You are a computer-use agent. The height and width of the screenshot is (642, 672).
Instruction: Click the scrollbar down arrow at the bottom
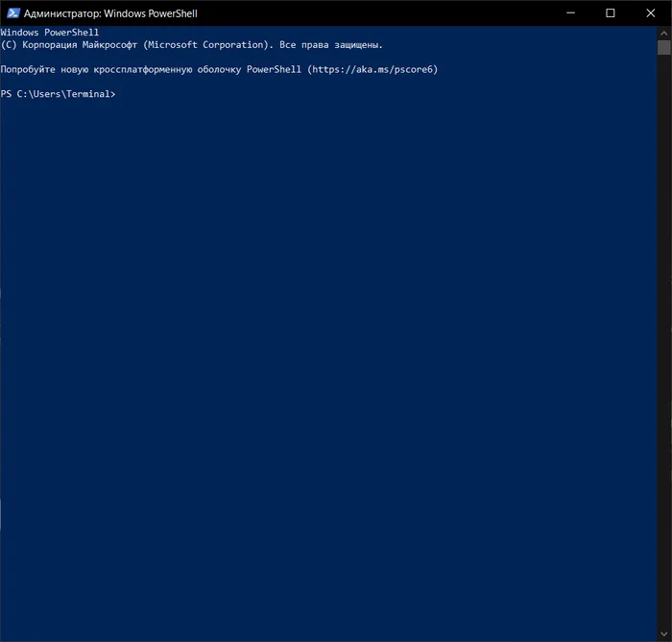tap(663, 634)
